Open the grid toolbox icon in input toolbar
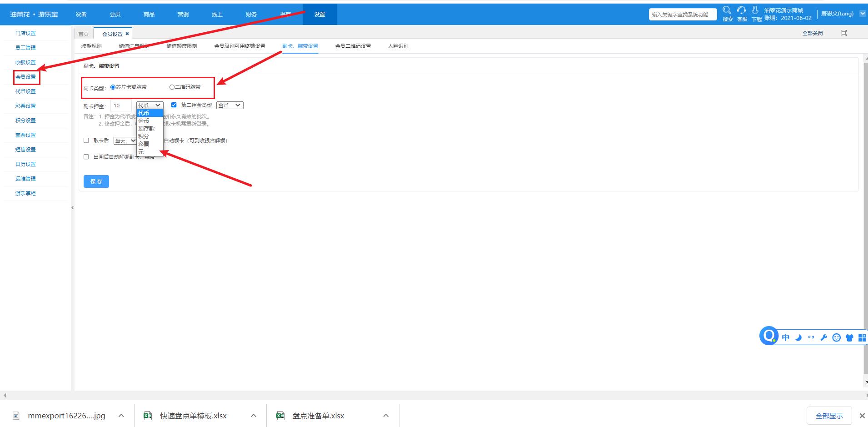This screenshot has width=868, height=427. pos(862,337)
